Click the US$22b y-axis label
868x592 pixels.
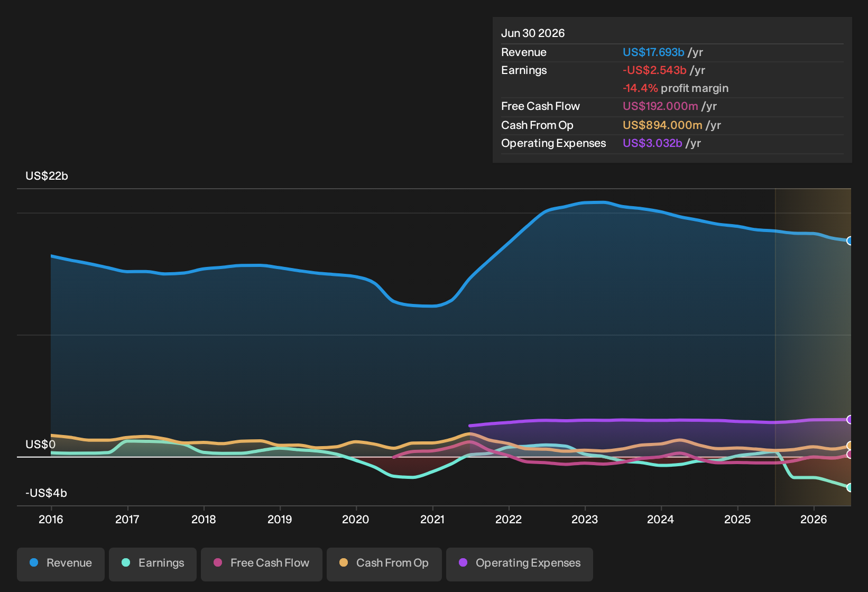pyautogui.click(x=47, y=176)
